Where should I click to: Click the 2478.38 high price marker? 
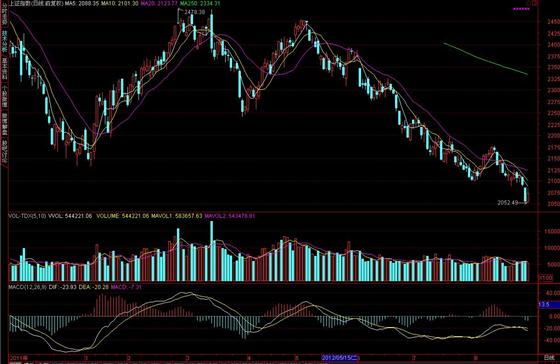[195, 12]
